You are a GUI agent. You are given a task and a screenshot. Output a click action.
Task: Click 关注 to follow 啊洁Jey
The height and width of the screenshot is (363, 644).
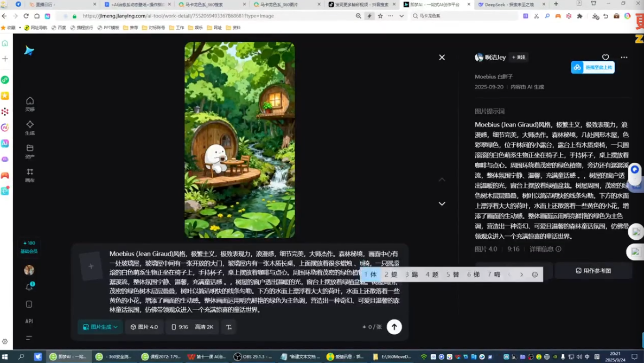[x=519, y=57]
